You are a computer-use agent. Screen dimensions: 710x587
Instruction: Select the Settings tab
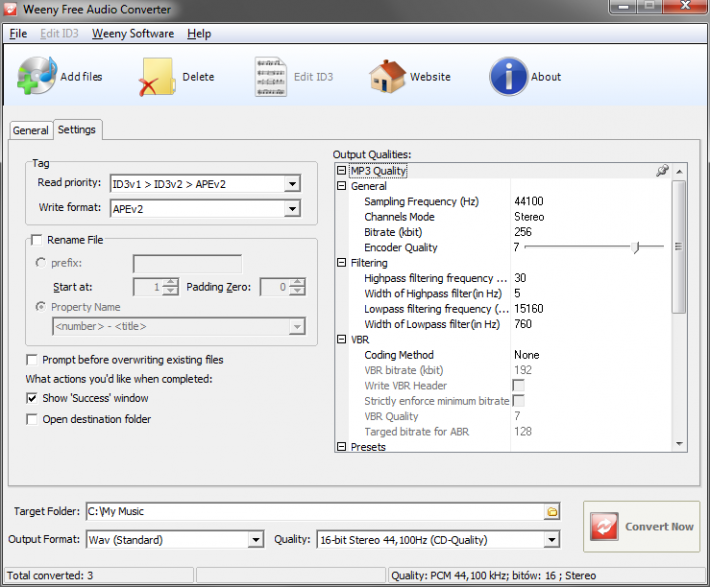(77, 130)
